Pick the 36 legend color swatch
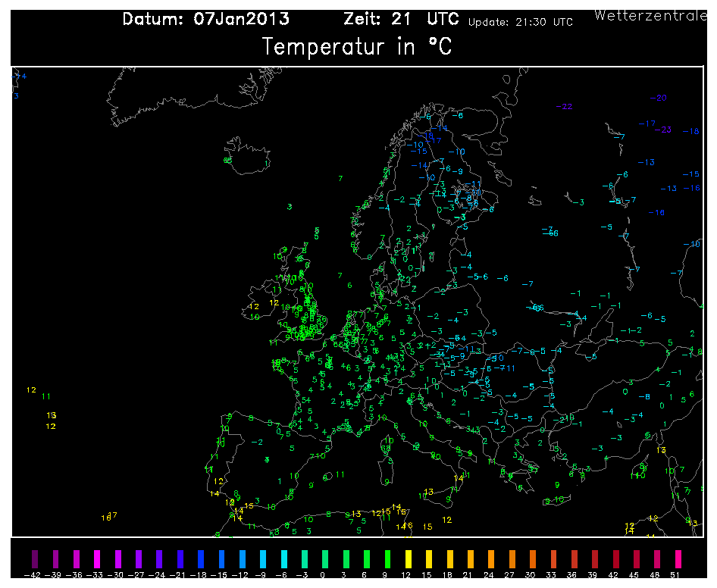 click(575, 558)
